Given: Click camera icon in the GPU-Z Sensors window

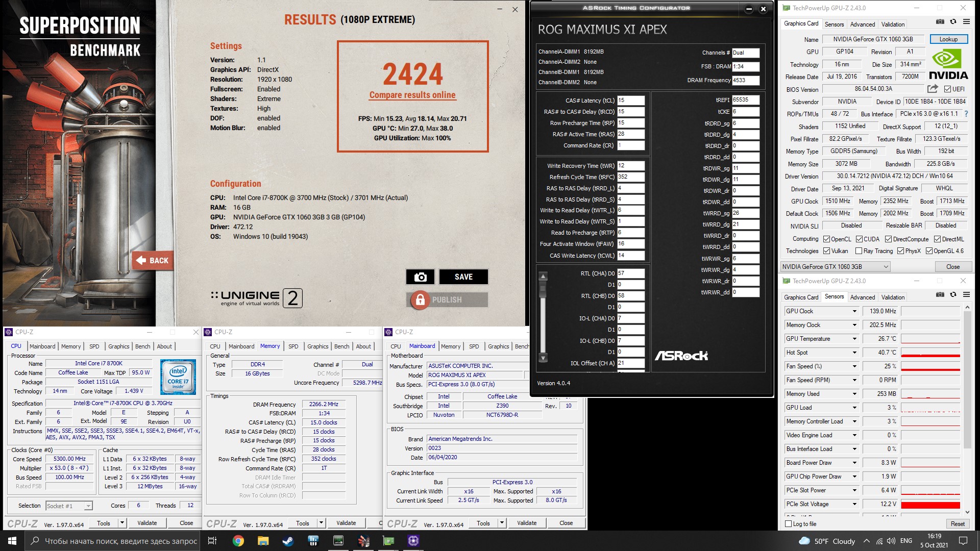Looking at the screenshot, I should [940, 294].
